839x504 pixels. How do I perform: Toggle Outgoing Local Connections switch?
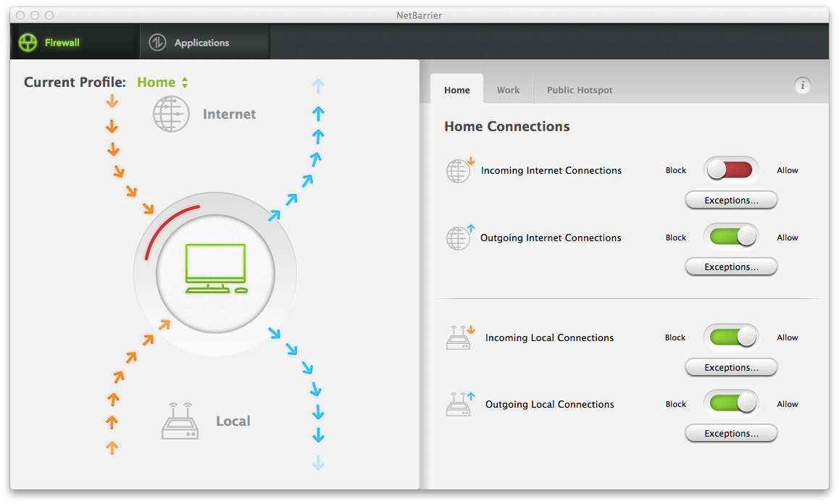point(731,403)
